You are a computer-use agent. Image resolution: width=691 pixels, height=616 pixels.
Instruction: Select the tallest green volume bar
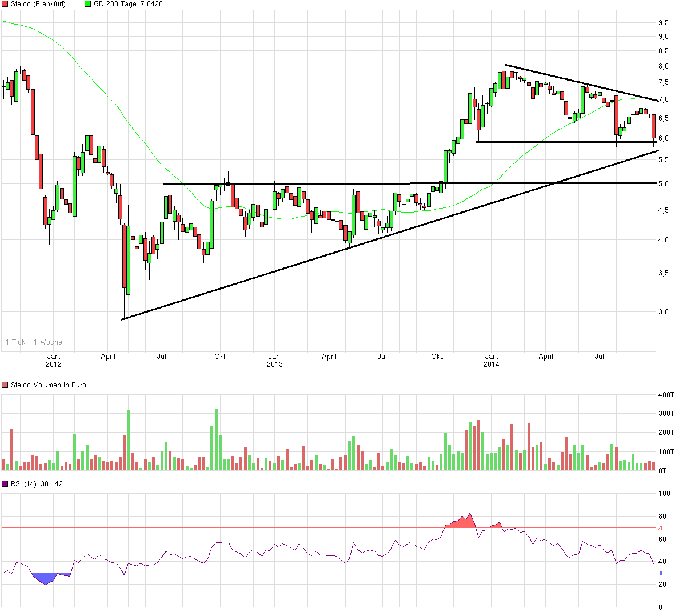pyautogui.click(x=216, y=434)
